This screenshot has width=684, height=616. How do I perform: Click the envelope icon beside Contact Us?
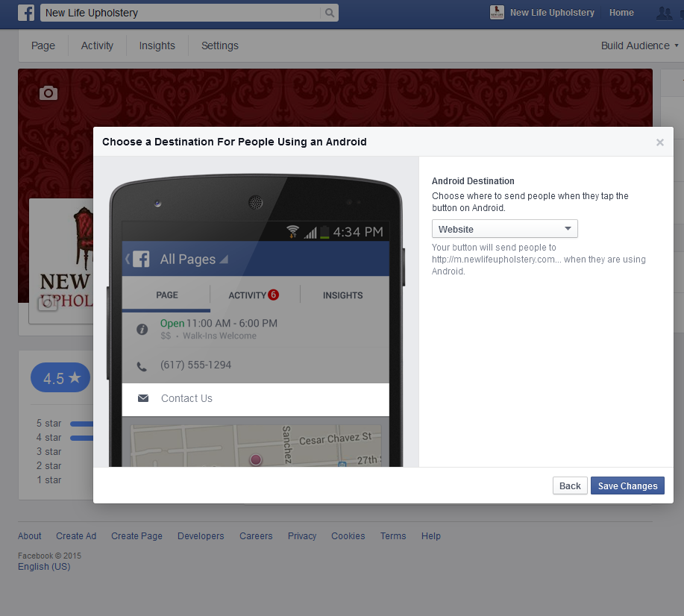[x=143, y=398]
